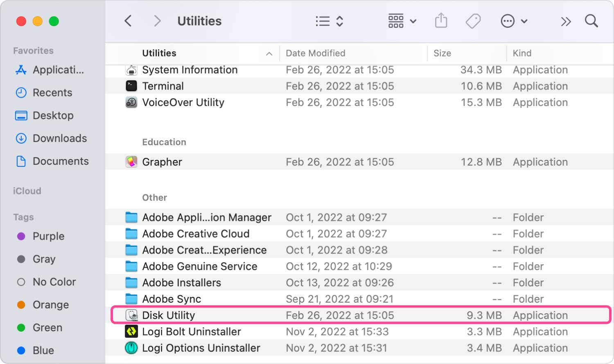
Task: Open Downloads in the sidebar
Action: pos(59,138)
